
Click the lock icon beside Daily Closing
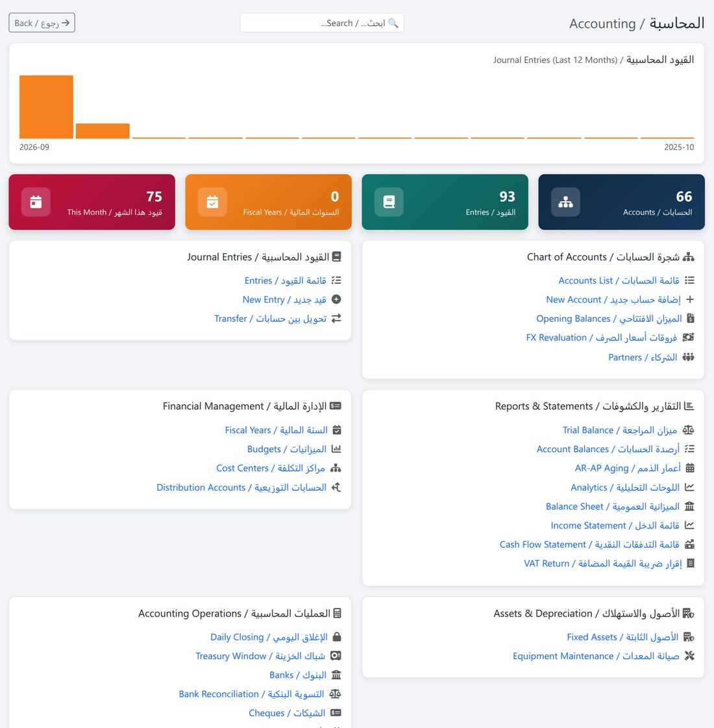[337, 636]
